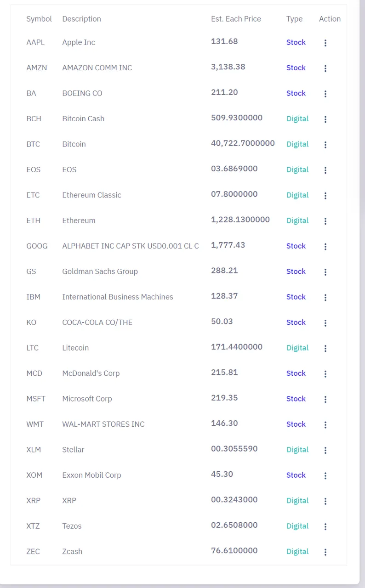Click Digital type link for EOS

297,170
